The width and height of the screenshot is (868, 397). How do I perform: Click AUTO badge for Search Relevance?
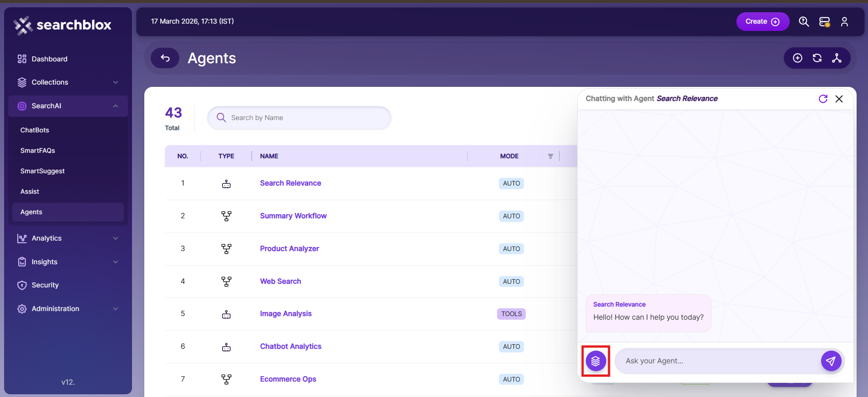click(511, 183)
